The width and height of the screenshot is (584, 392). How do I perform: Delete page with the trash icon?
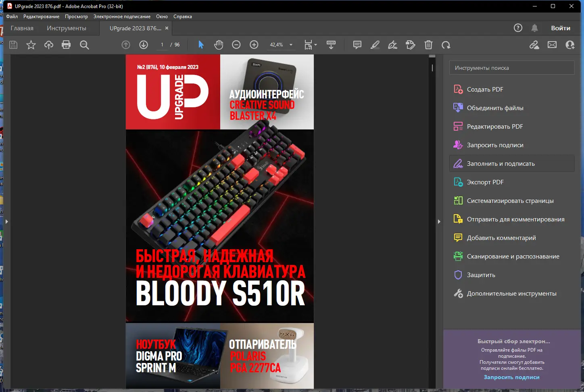point(428,45)
